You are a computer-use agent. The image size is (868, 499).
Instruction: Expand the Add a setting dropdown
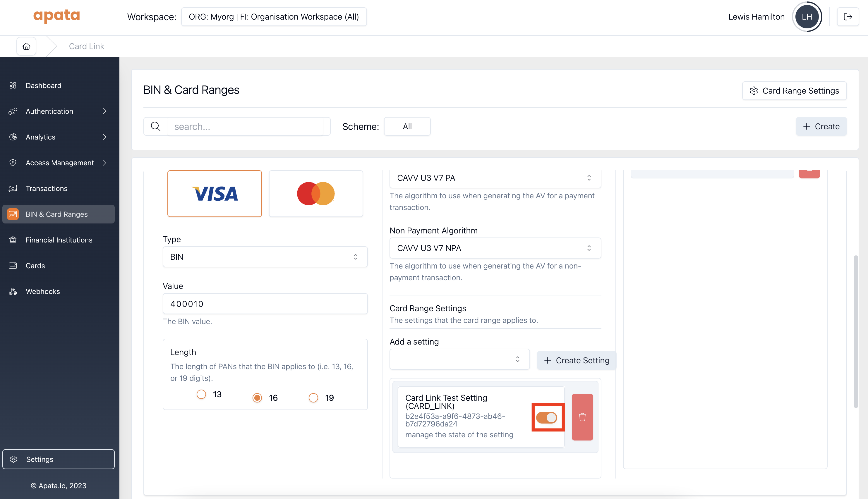pos(459,359)
